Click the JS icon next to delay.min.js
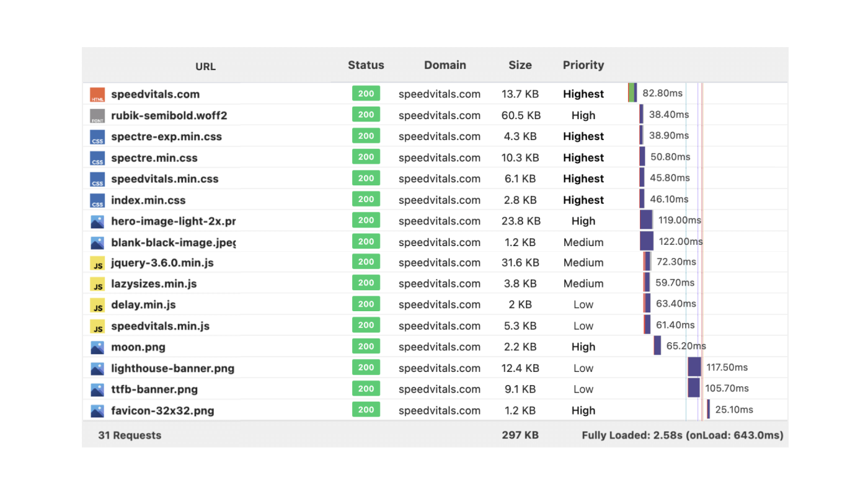The height and width of the screenshot is (496, 868). (97, 304)
